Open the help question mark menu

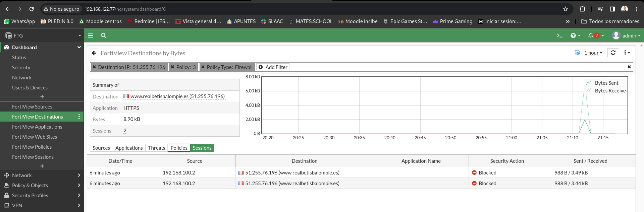coord(573,36)
